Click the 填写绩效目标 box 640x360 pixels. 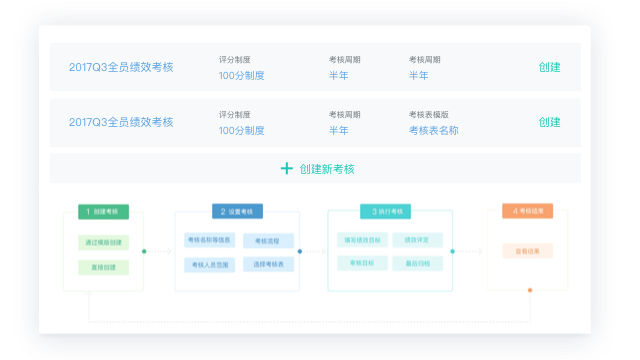coord(362,240)
